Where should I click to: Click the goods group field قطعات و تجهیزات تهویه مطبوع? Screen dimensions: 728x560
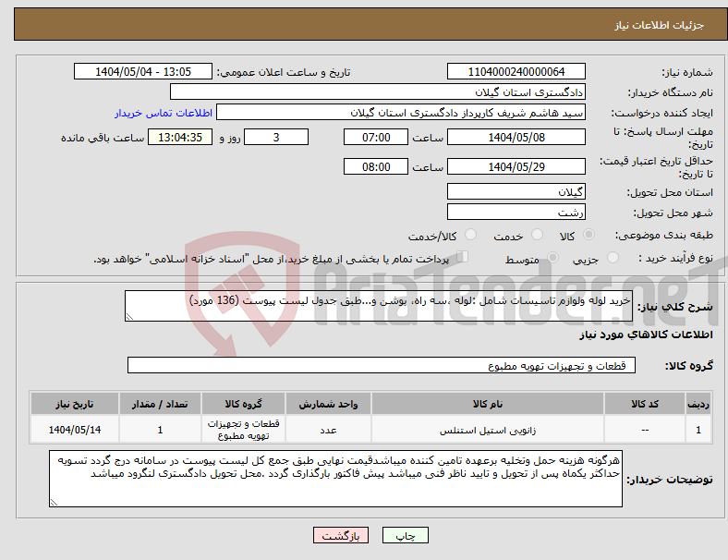click(x=382, y=365)
